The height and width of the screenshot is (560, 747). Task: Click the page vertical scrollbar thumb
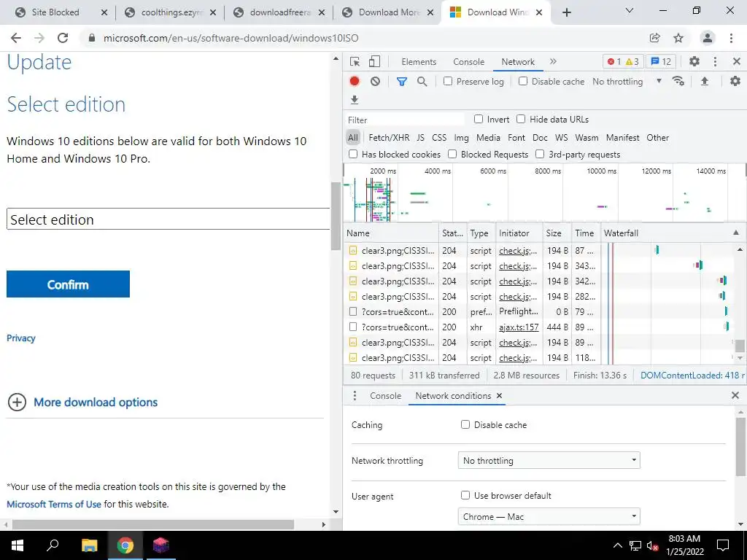pos(336,216)
